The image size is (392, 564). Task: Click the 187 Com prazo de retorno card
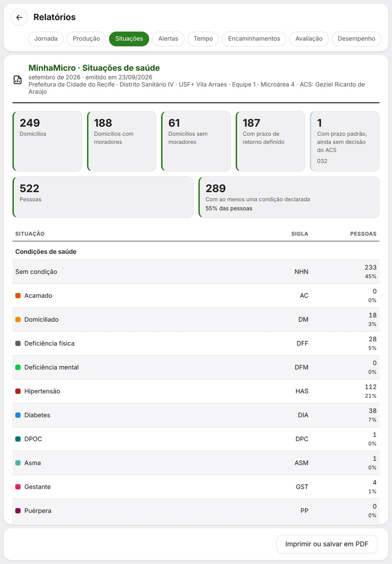point(271,141)
